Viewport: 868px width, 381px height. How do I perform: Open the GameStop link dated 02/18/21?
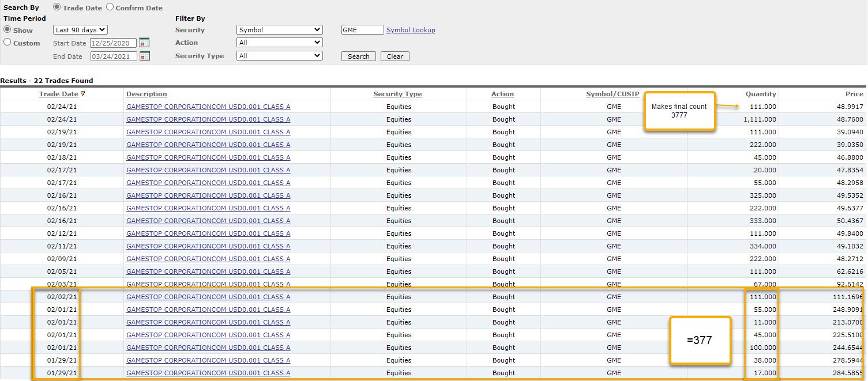[x=208, y=157]
